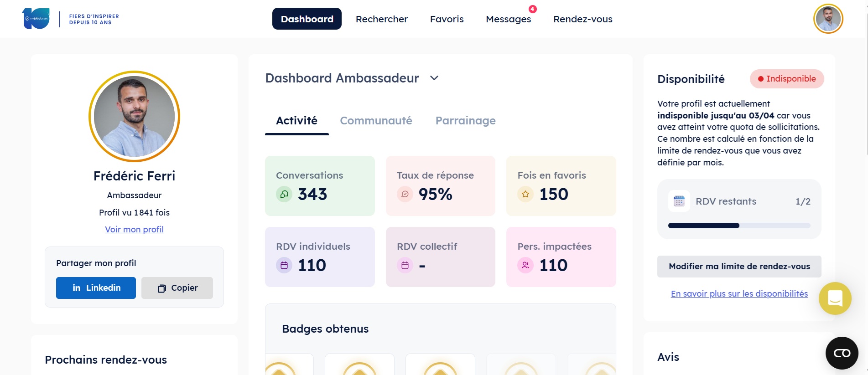
Task: Click the calendar icon next to RDV restants
Action: tap(679, 201)
